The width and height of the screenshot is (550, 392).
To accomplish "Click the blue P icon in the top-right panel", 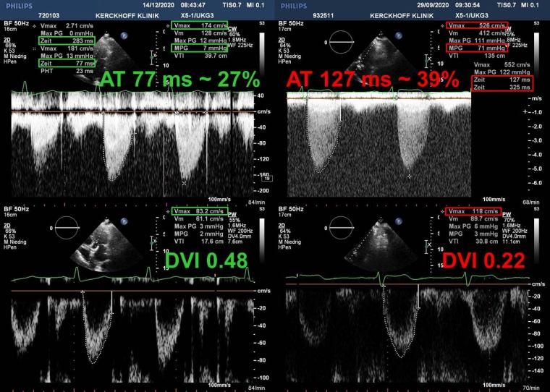I will [399, 35].
